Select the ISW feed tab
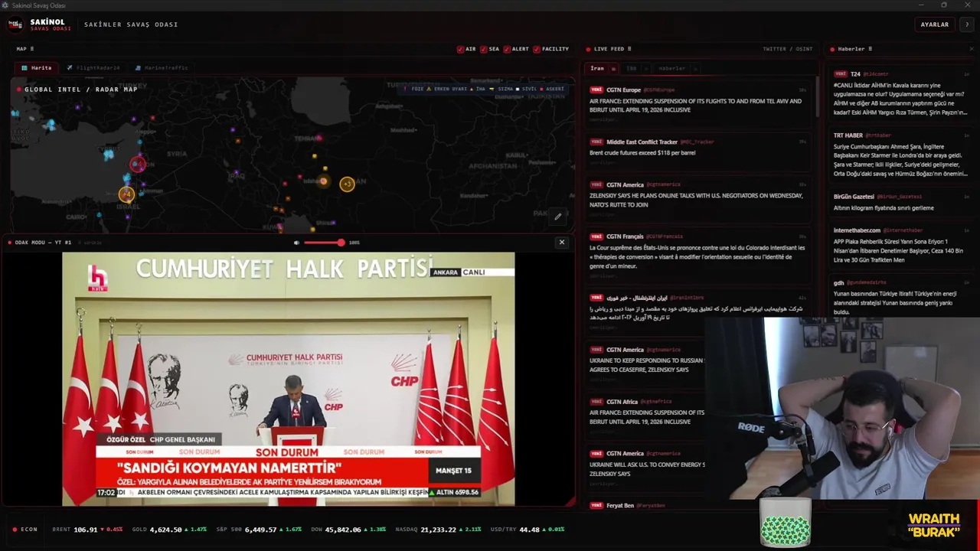The image size is (980, 551). [632, 68]
